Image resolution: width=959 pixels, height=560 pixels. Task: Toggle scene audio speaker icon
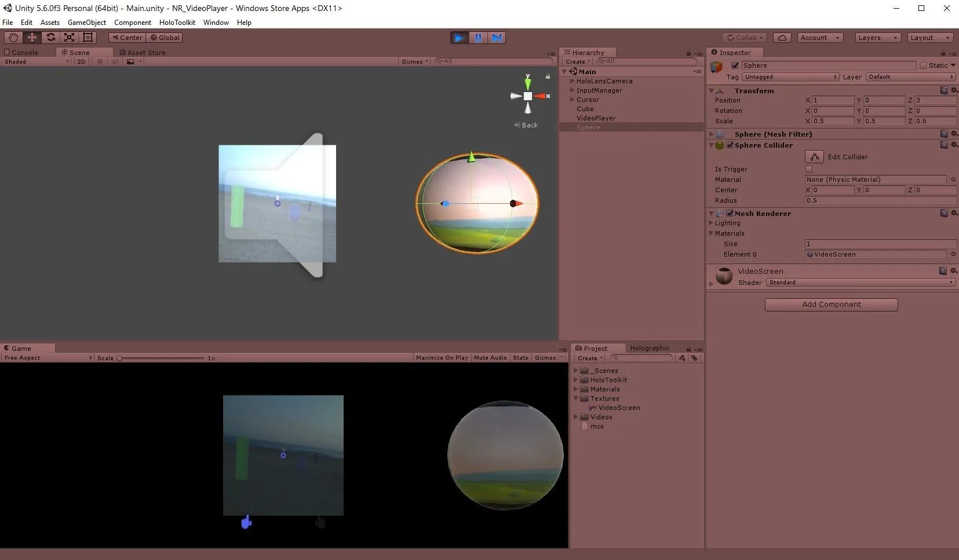pyautogui.click(x=115, y=61)
